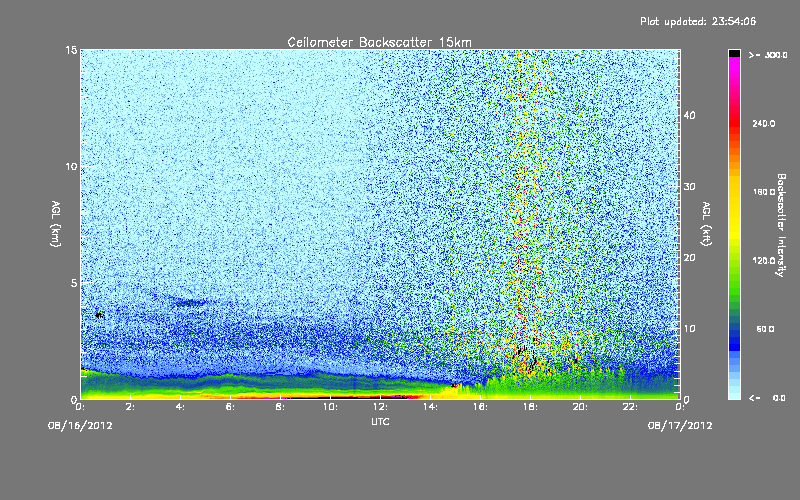Click the ">= 300.0" colorbar label

pos(768,55)
